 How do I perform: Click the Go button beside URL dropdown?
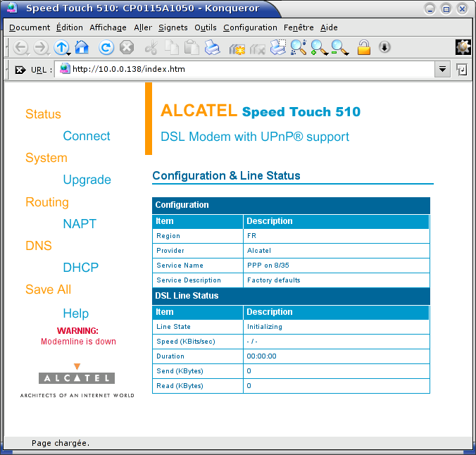click(x=462, y=70)
